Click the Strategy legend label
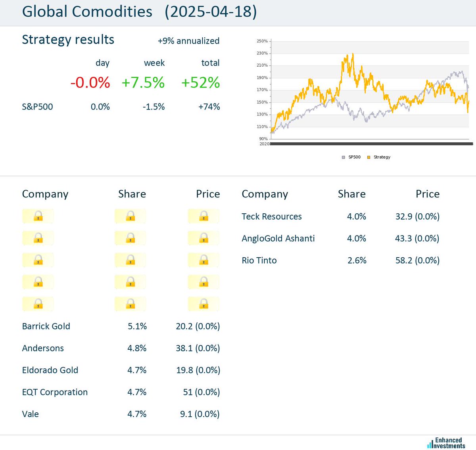The height and width of the screenshot is (450, 476). point(382,157)
